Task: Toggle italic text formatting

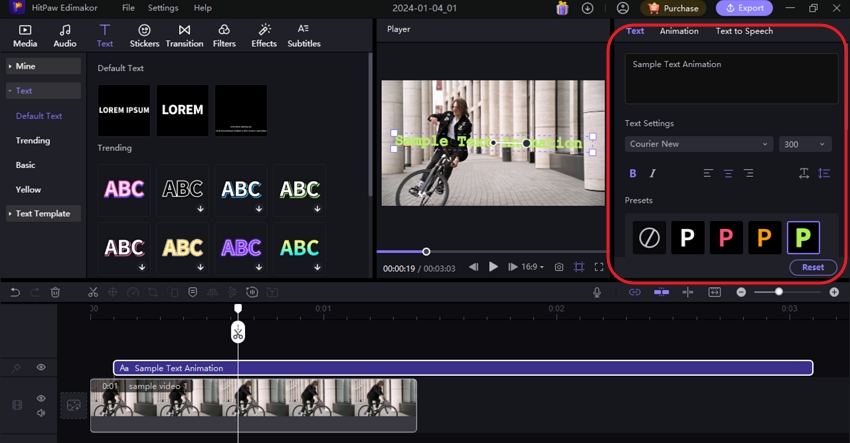Action: (654, 174)
